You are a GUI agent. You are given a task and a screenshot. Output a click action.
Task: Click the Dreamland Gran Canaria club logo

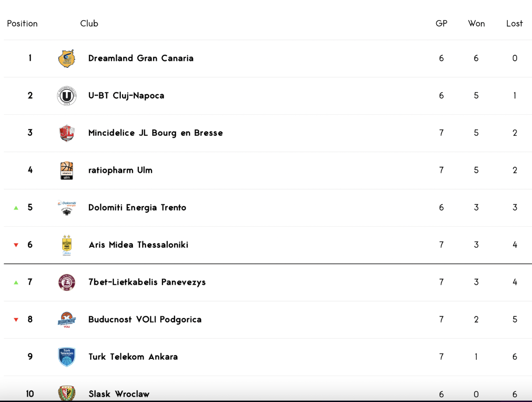[66, 59]
